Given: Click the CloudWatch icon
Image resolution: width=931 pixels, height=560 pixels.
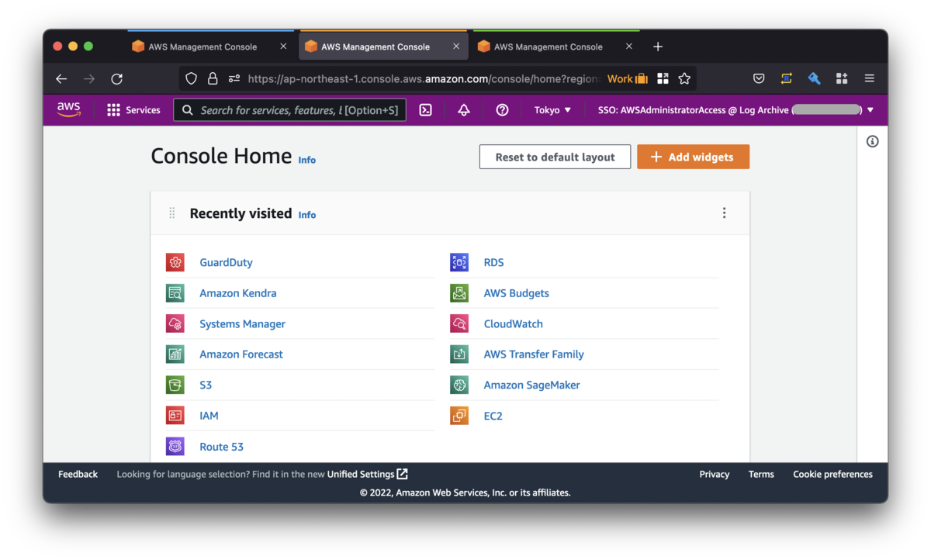Looking at the screenshot, I should tap(459, 323).
